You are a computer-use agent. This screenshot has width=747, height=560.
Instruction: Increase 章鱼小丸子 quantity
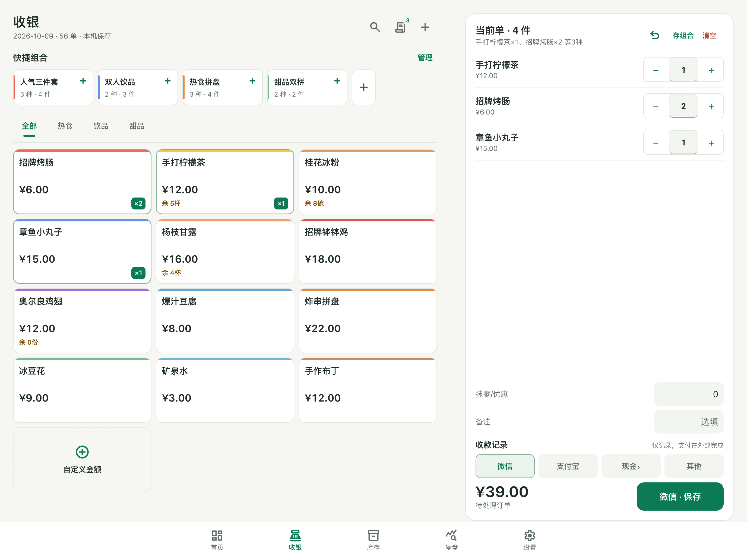pyautogui.click(x=711, y=143)
